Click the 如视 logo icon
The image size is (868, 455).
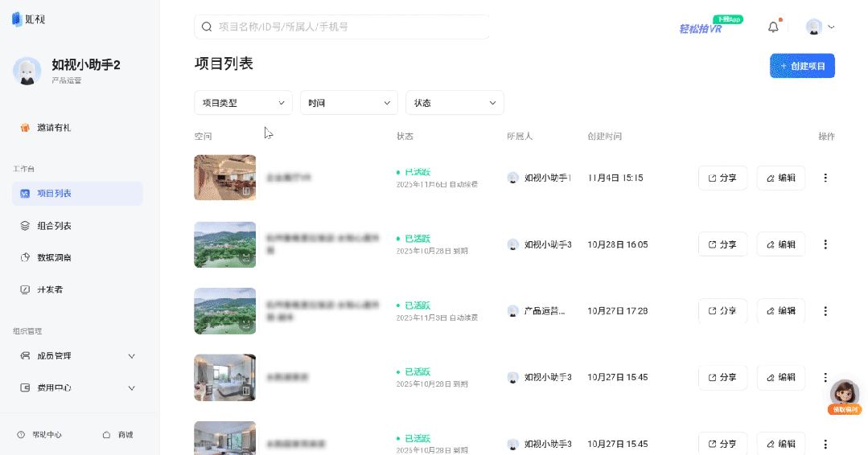[x=17, y=19]
